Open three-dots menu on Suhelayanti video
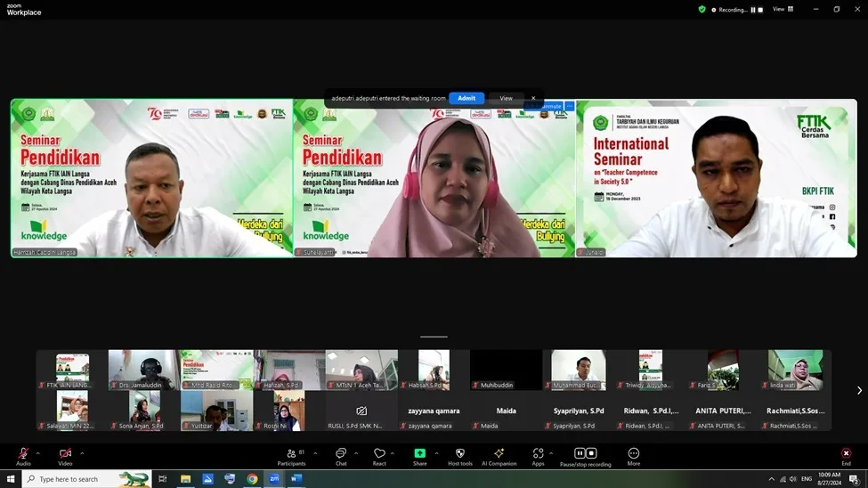 coord(569,106)
